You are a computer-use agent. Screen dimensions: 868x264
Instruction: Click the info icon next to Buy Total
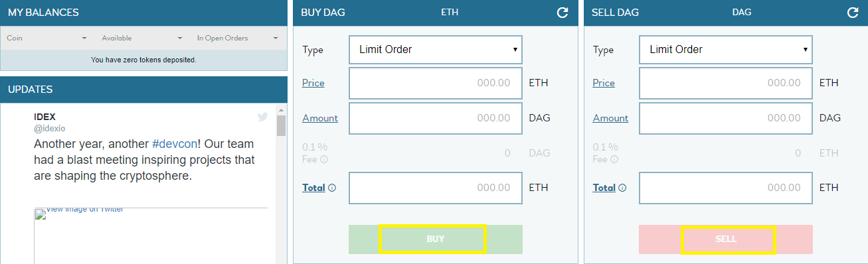click(x=332, y=188)
